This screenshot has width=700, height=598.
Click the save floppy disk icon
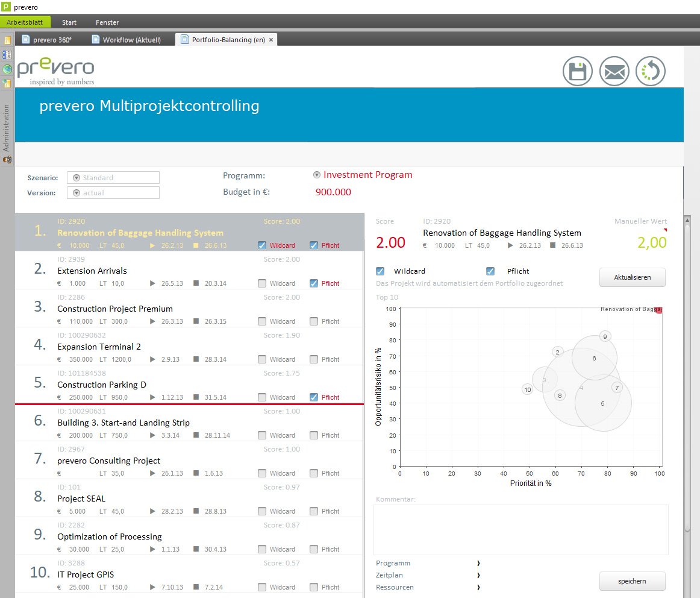click(577, 71)
